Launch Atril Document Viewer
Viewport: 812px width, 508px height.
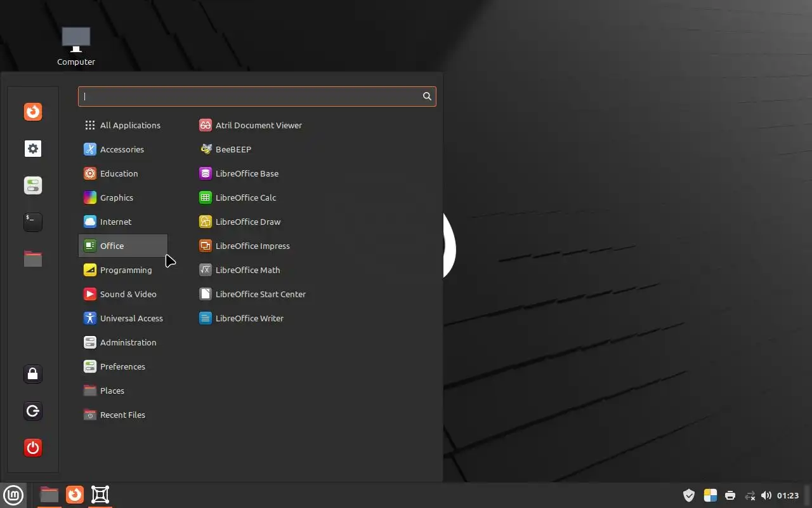click(x=251, y=125)
